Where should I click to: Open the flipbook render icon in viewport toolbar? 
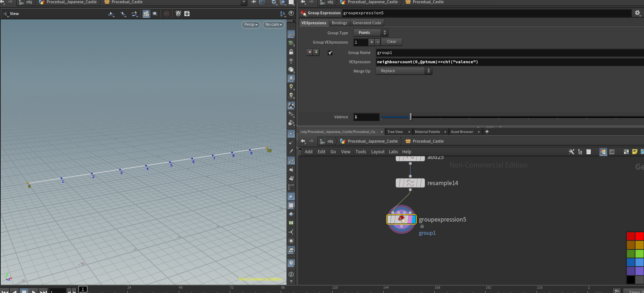click(178, 14)
